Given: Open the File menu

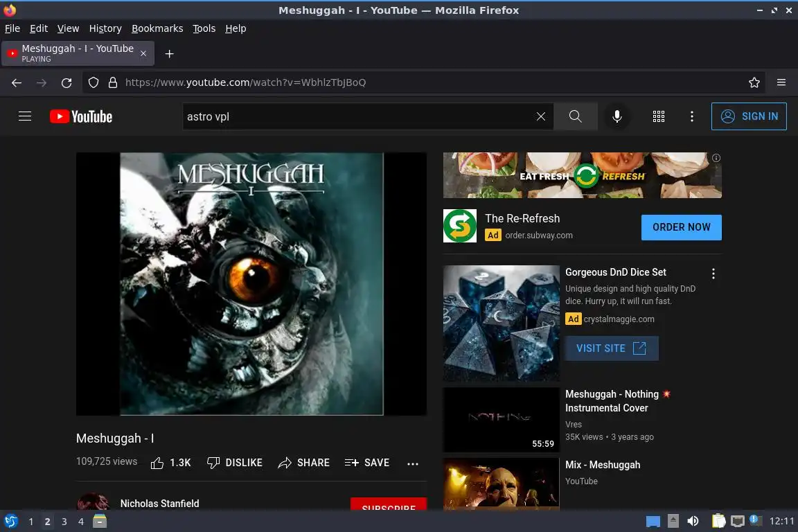Looking at the screenshot, I should [x=12, y=28].
